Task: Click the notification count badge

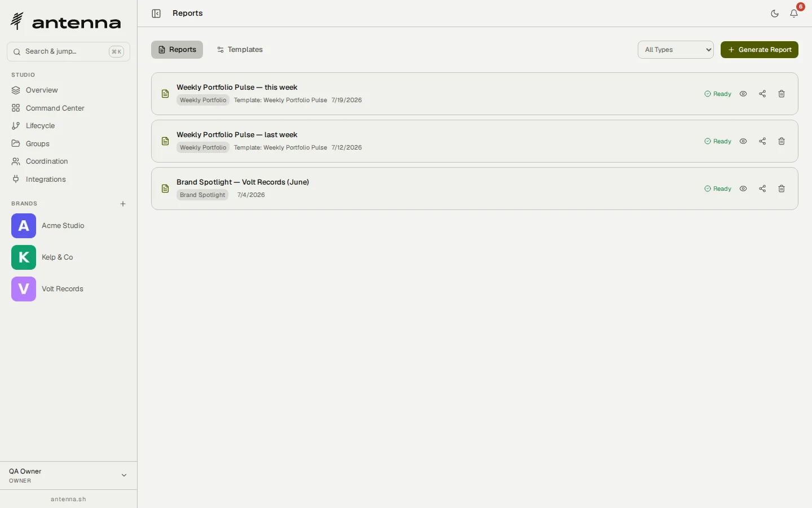Action: click(801, 7)
